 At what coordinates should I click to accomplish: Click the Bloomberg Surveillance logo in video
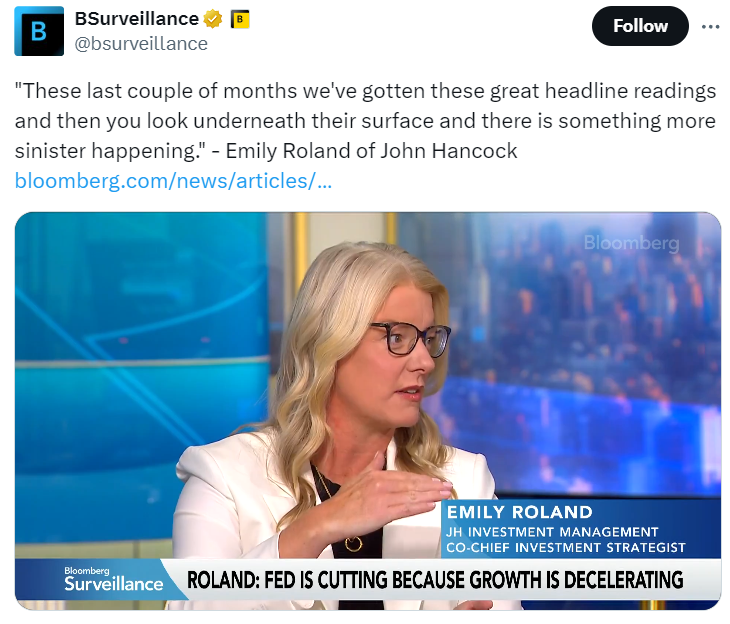113,579
